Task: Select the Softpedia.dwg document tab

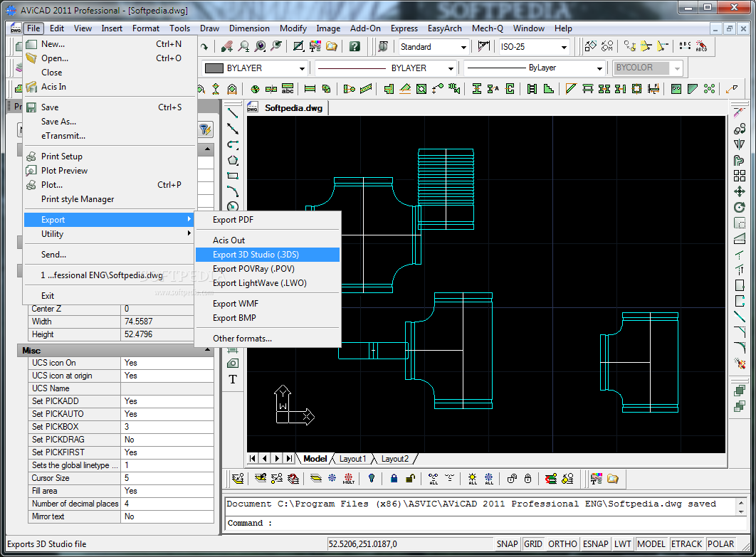Action: [x=288, y=108]
